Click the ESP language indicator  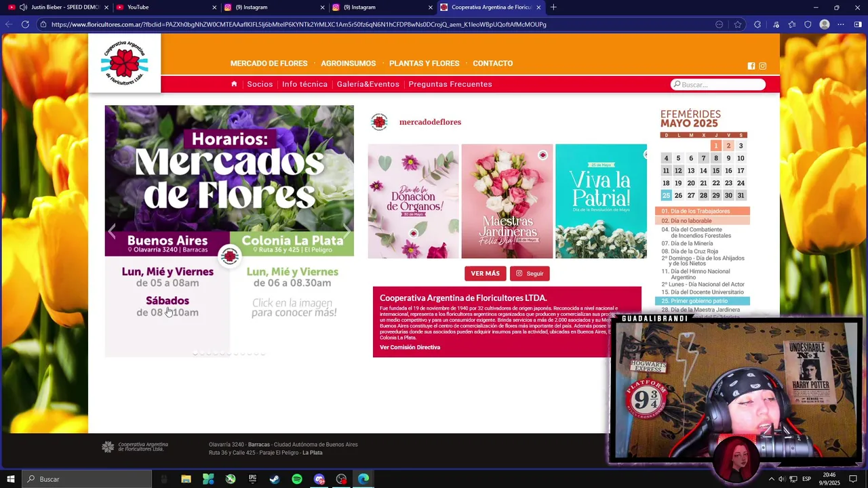click(806, 479)
